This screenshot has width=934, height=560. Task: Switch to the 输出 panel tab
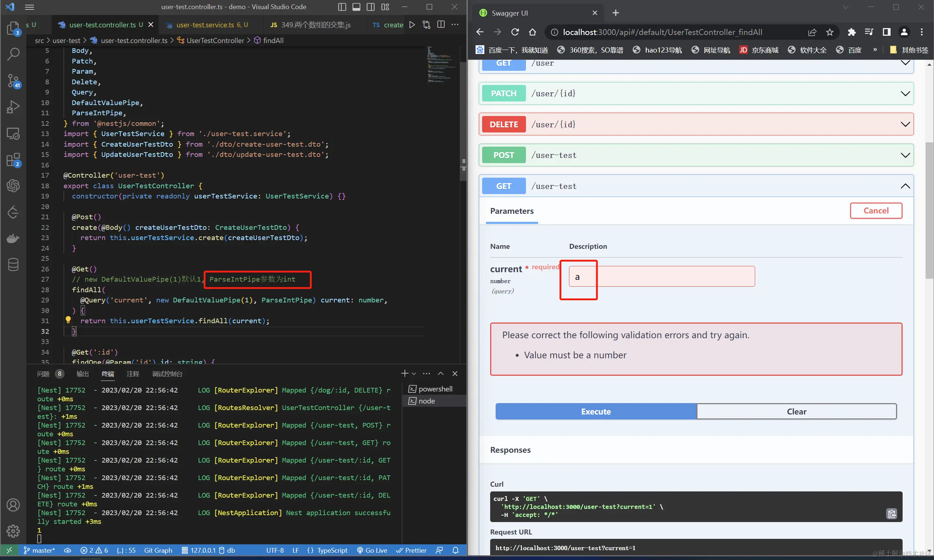point(82,374)
